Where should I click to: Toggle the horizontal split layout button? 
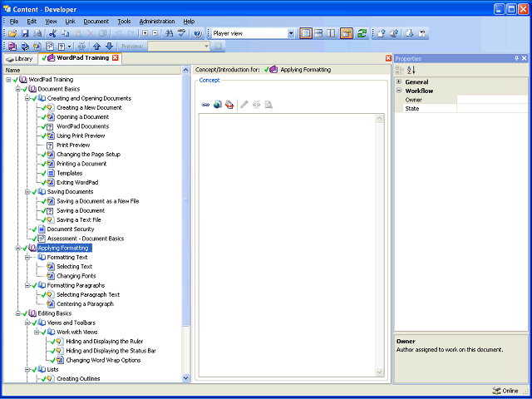coord(318,33)
